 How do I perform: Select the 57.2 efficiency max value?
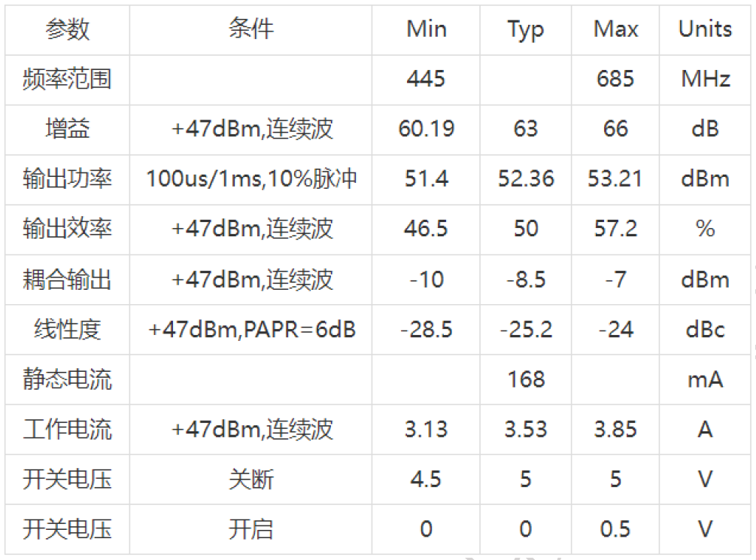[x=615, y=229]
